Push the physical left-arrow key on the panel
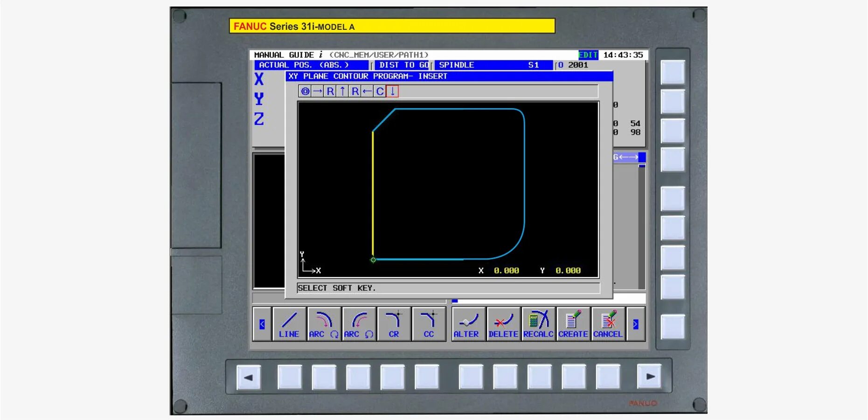 click(x=249, y=377)
